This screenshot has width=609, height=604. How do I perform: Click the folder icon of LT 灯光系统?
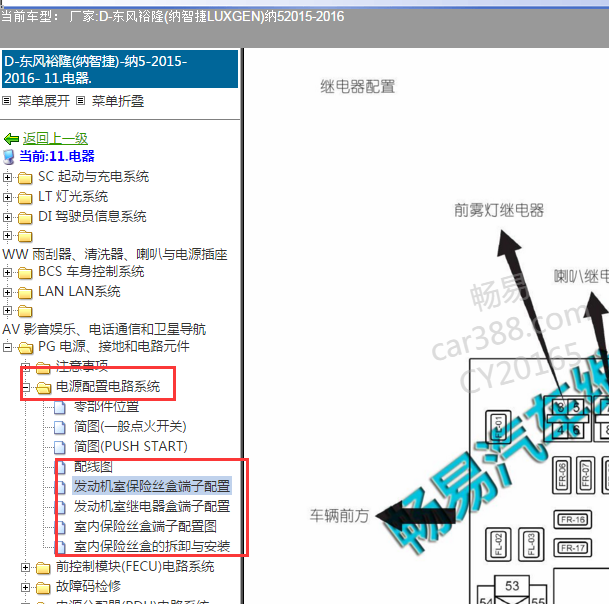point(25,198)
